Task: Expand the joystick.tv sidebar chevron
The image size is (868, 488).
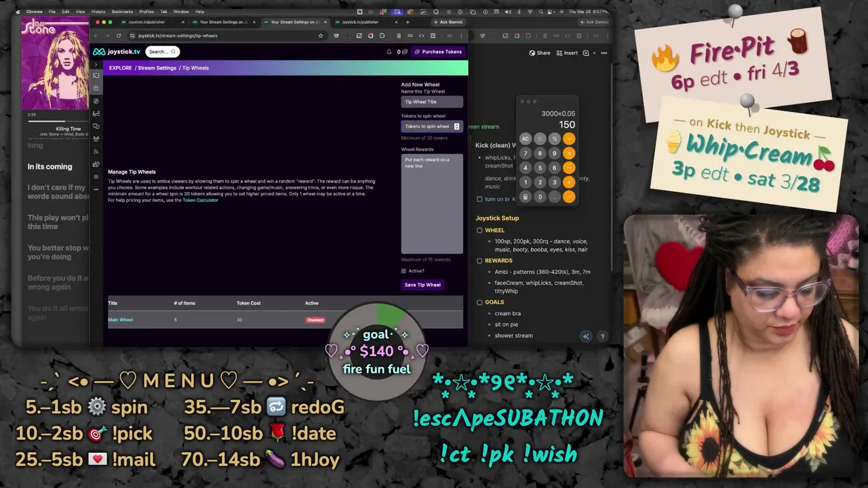Action: (96, 65)
